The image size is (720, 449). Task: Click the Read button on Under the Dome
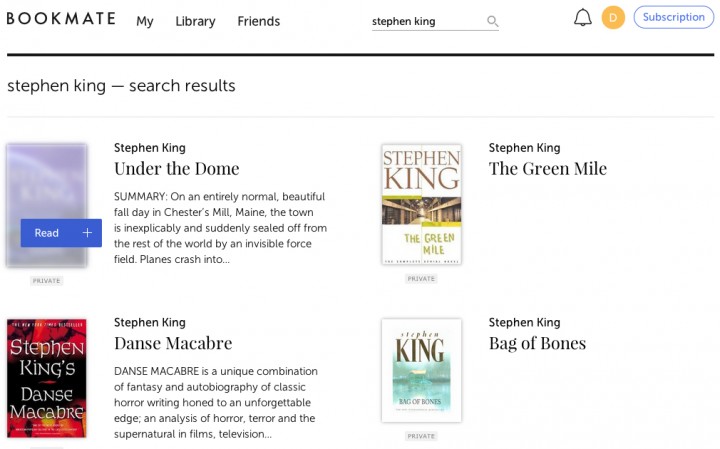47,233
